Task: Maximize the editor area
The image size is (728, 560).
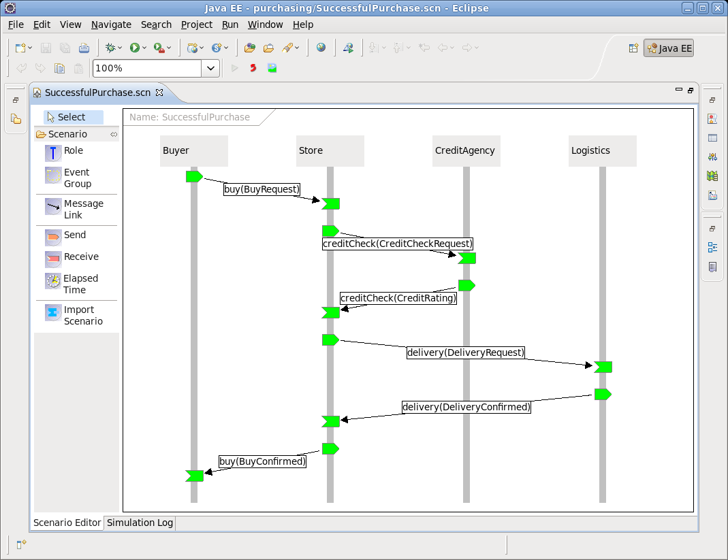Action: coord(691,90)
